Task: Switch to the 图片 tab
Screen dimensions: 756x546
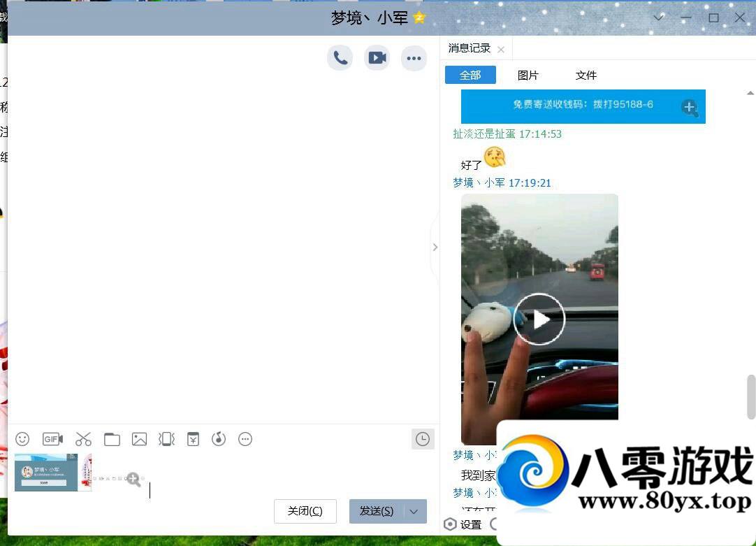Action: pyautogui.click(x=528, y=76)
